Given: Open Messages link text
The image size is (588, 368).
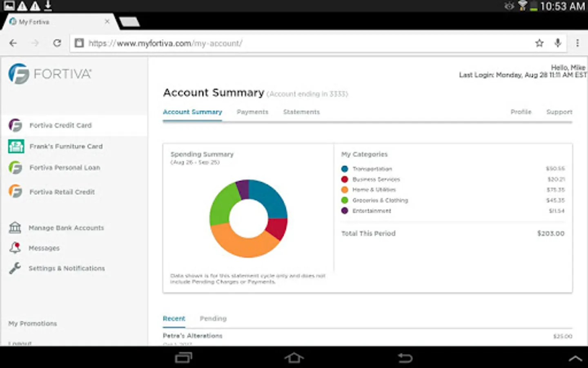Looking at the screenshot, I should (x=44, y=248).
